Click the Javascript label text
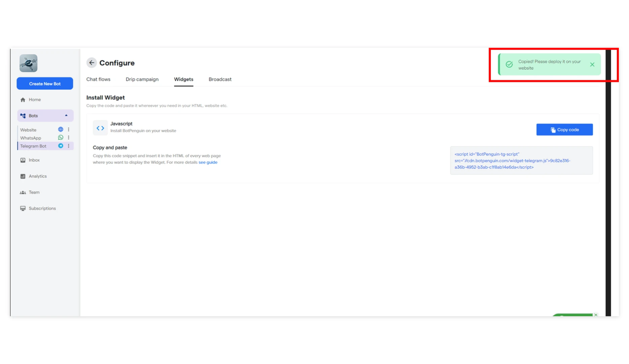The width and height of the screenshot is (629, 364). (121, 124)
